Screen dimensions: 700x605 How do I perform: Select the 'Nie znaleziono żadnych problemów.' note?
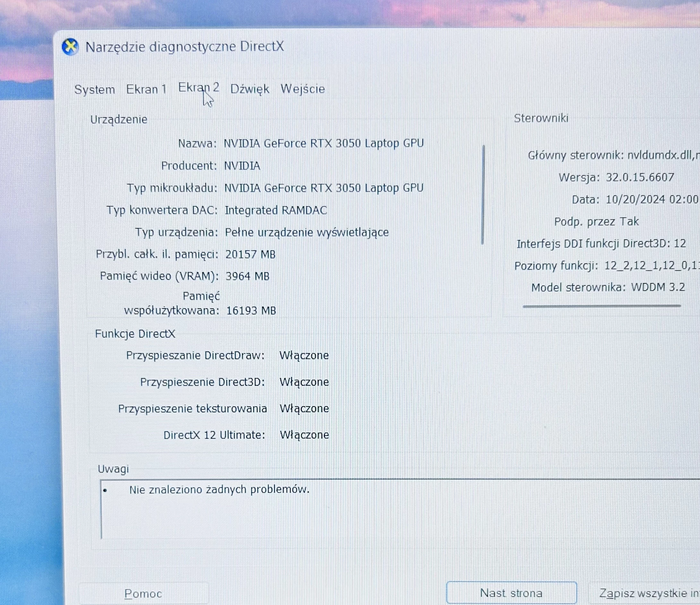219,490
